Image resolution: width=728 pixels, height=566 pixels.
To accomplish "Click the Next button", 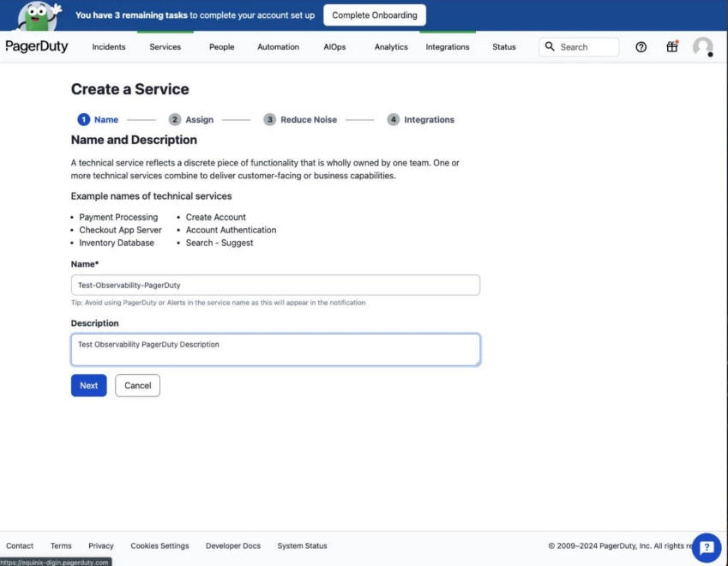I will 88,385.
